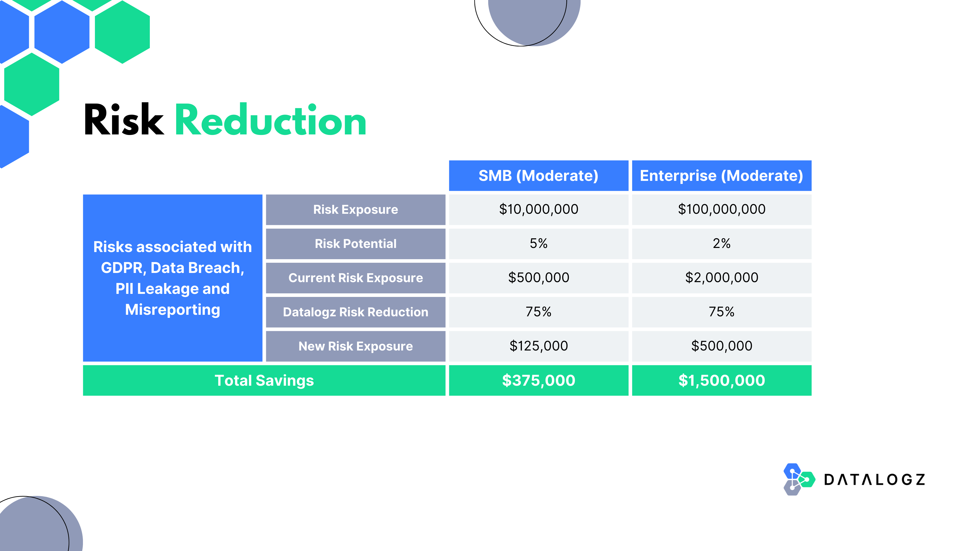Select the Total Savings green bar
980x551 pixels.
pos(264,381)
